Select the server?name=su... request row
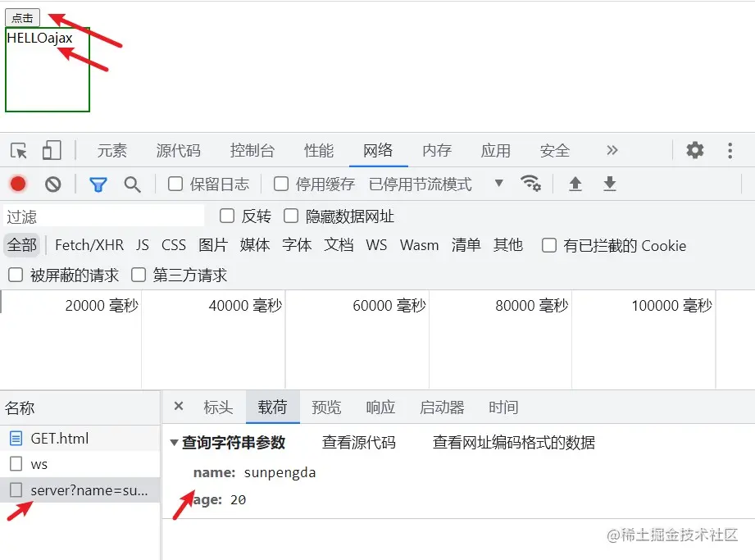The image size is (755, 560). coord(80,490)
